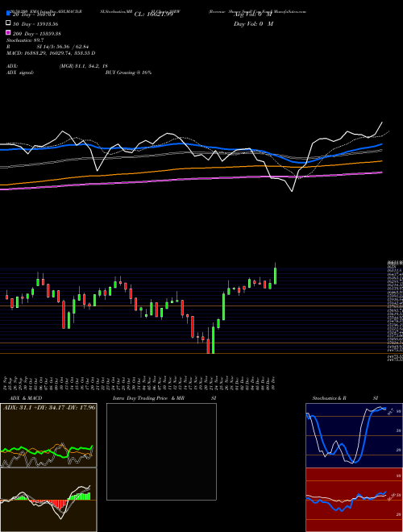The width and height of the screenshot is (403, 532).
Task: Open the ADX indicator chart panel
Action: [x=48, y=435]
